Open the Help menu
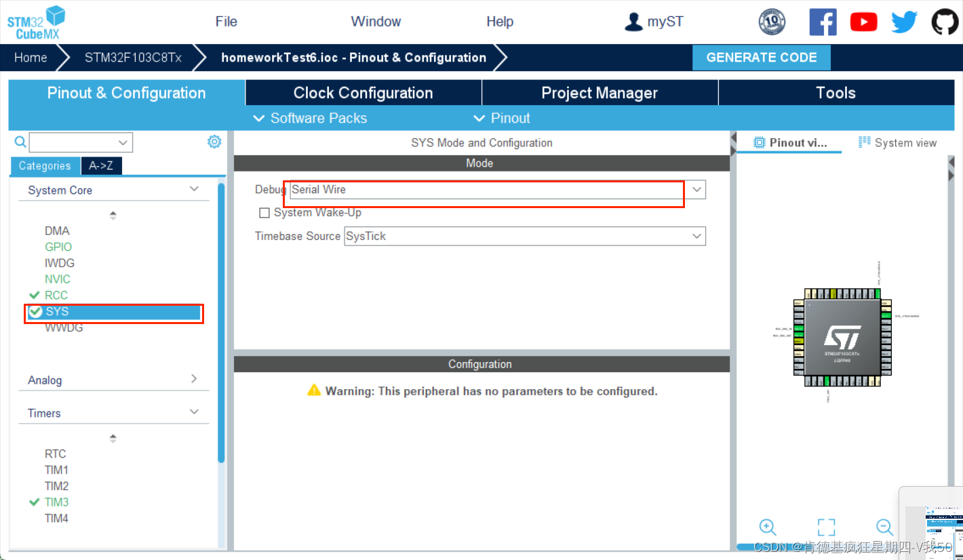Image resolution: width=963 pixels, height=560 pixels. tap(500, 22)
